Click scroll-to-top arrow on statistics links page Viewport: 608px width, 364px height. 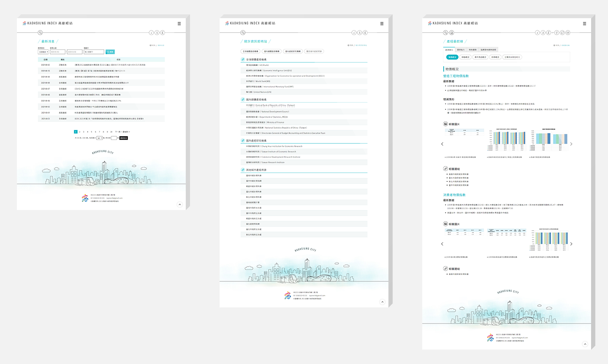click(382, 302)
